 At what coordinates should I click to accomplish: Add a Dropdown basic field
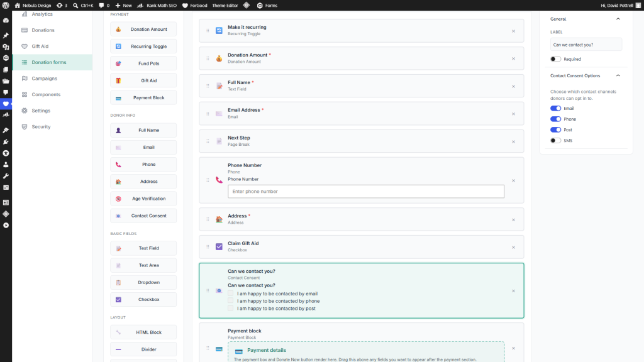pos(143,282)
